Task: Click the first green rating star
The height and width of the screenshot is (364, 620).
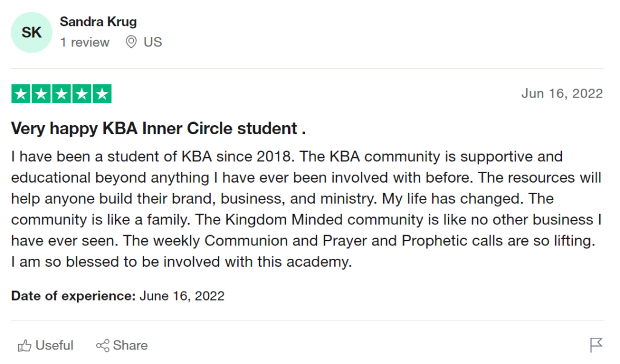Action: (x=21, y=94)
